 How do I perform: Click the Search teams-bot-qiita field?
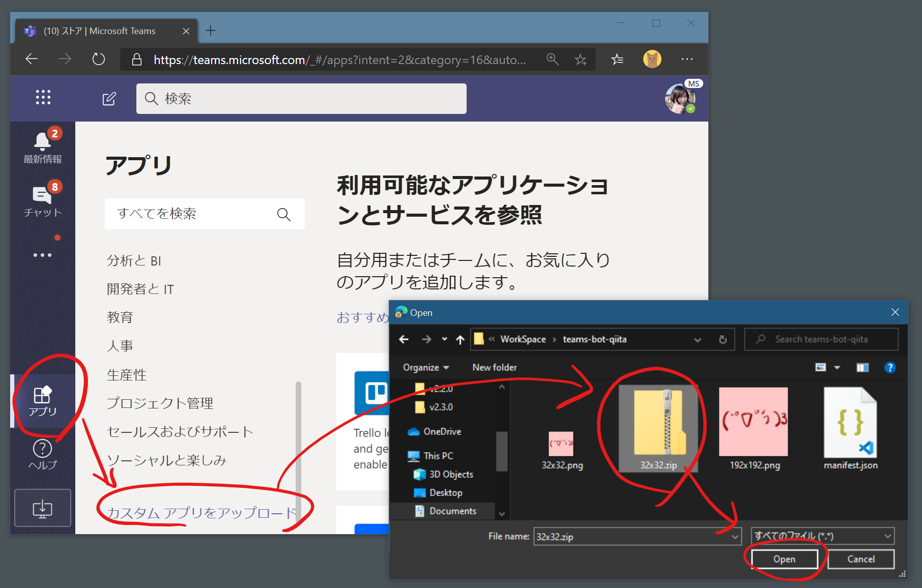tap(821, 339)
